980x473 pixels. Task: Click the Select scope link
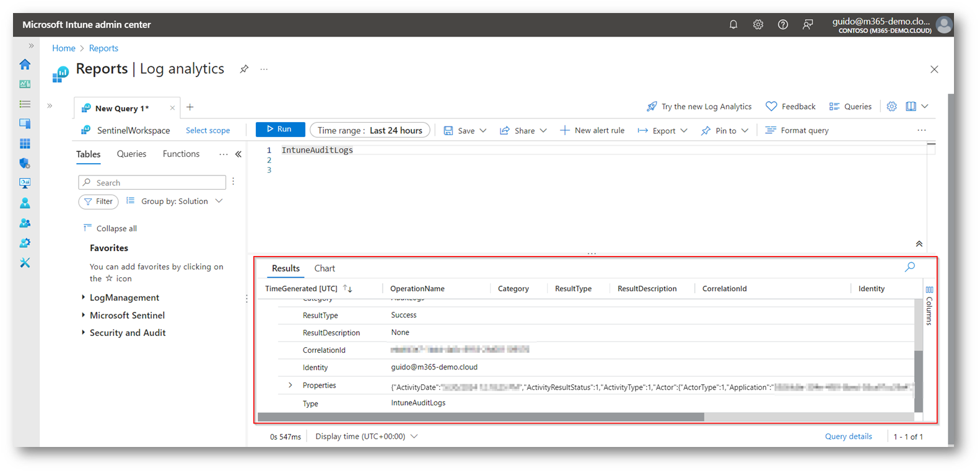[208, 131]
